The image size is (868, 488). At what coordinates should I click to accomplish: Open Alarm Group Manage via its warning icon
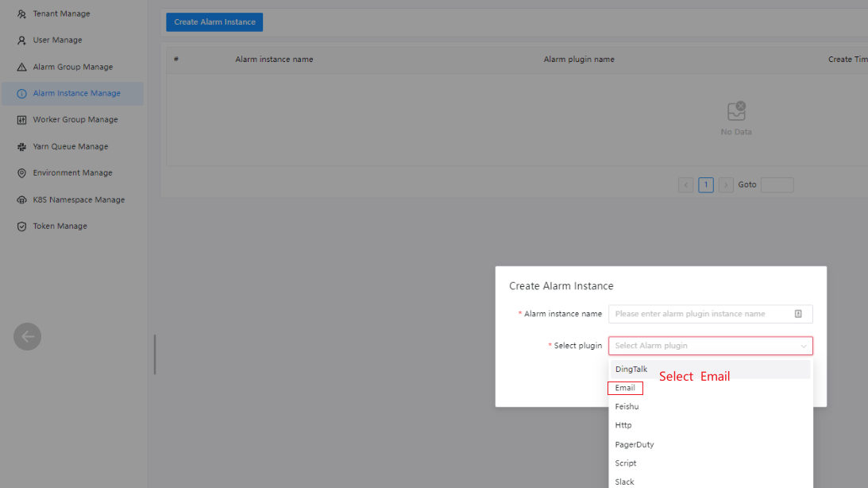(x=25, y=67)
